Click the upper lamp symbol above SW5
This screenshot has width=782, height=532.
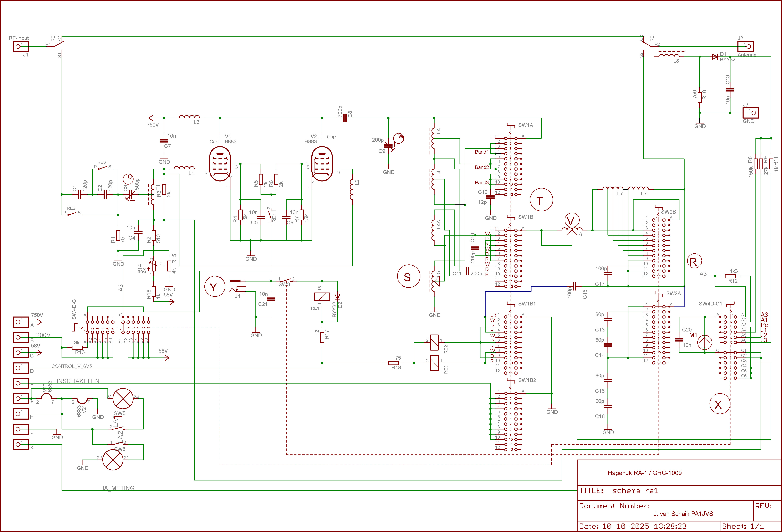tap(123, 399)
